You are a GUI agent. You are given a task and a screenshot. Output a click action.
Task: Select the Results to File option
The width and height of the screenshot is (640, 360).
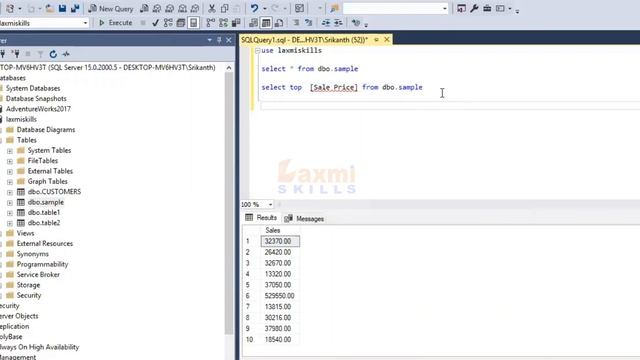279,23
